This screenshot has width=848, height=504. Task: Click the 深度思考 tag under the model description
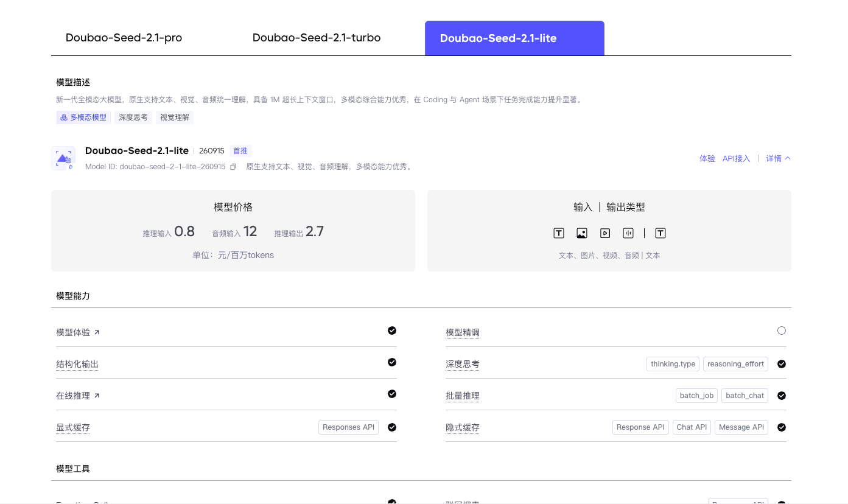pyautogui.click(x=133, y=117)
